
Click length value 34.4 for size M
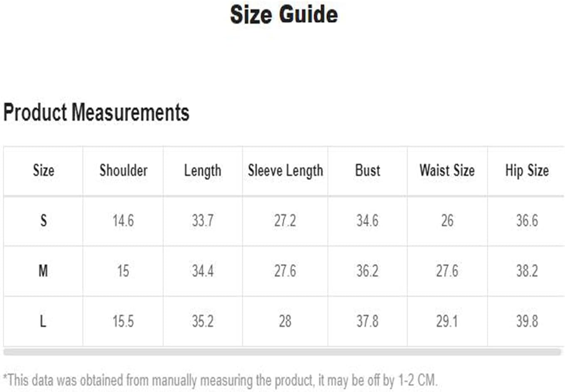(x=203, y=271)
